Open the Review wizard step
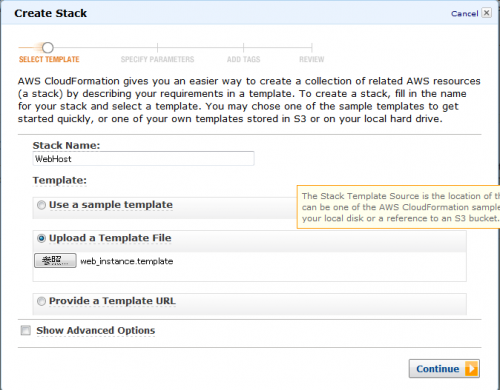Screen dimensions: 500x390 coord(311,59)
